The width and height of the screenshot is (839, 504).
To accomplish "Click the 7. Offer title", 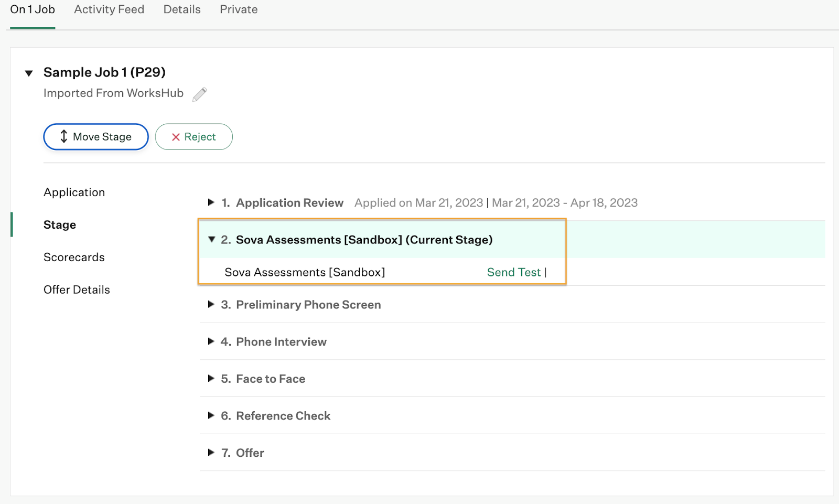I will 243,453.
